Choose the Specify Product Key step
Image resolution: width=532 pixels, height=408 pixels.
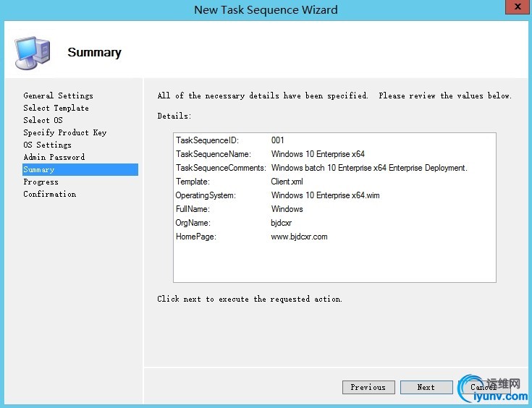65,132
